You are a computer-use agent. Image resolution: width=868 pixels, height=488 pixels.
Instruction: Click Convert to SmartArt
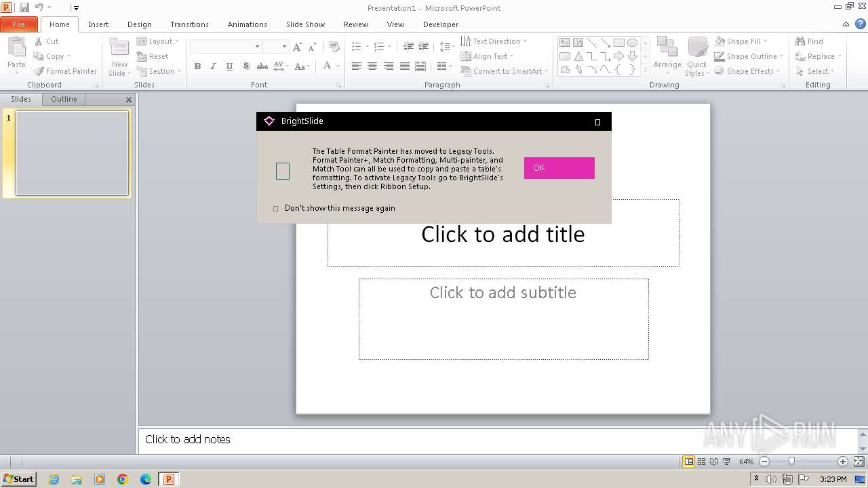(x=504, y=71)
